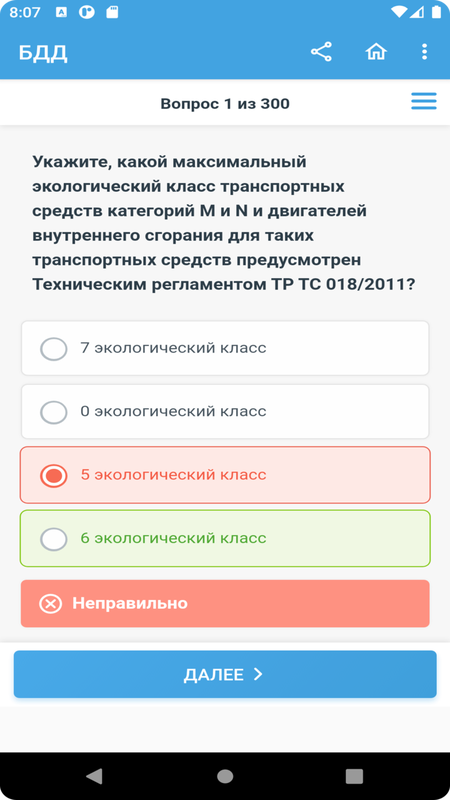Tap the Вопрос 1 из 300 label
450x800 pixels.
(225, 104)
